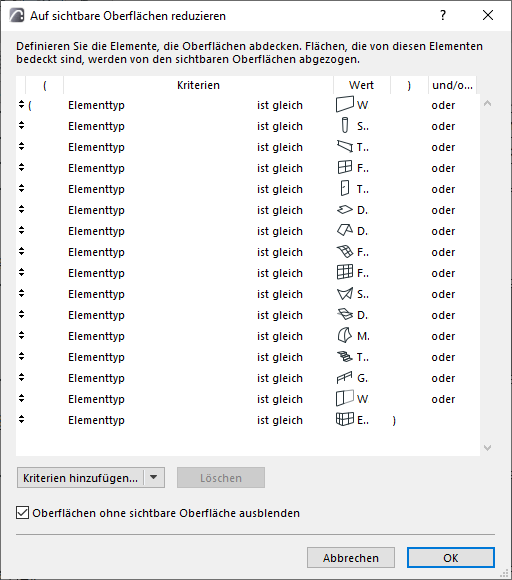The width and height of the screenshot is (512, 580).
Task: Click the curtain wall frame (F..) grid icon
Action: click(x=345, y=273)
